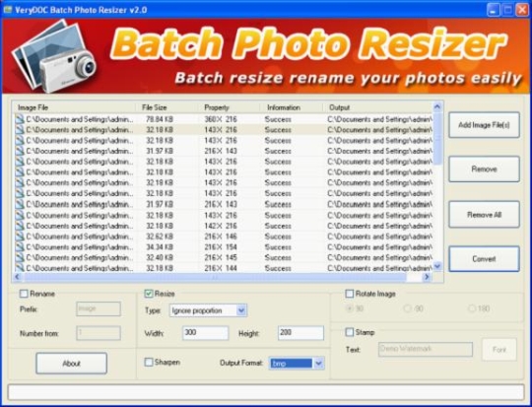Click the file icon of the 216× 144 row

click(x=20, y=267)
